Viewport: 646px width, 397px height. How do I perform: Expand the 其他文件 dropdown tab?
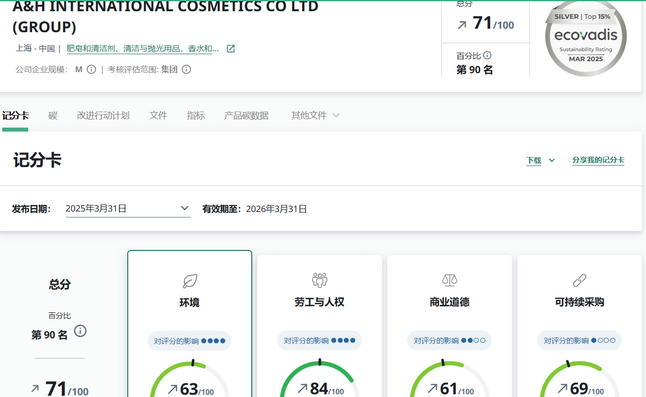pos(315,116)
